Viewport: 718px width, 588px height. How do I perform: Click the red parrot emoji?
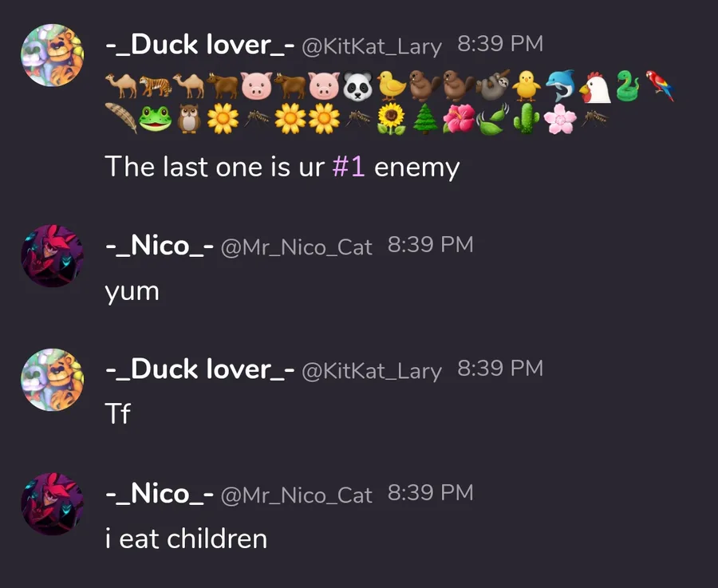tap(660, 85)
